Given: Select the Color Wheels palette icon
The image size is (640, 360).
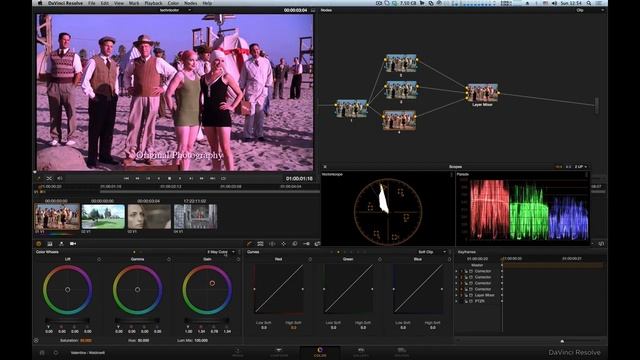Looking at the screenshot, I should click(39, 244).
